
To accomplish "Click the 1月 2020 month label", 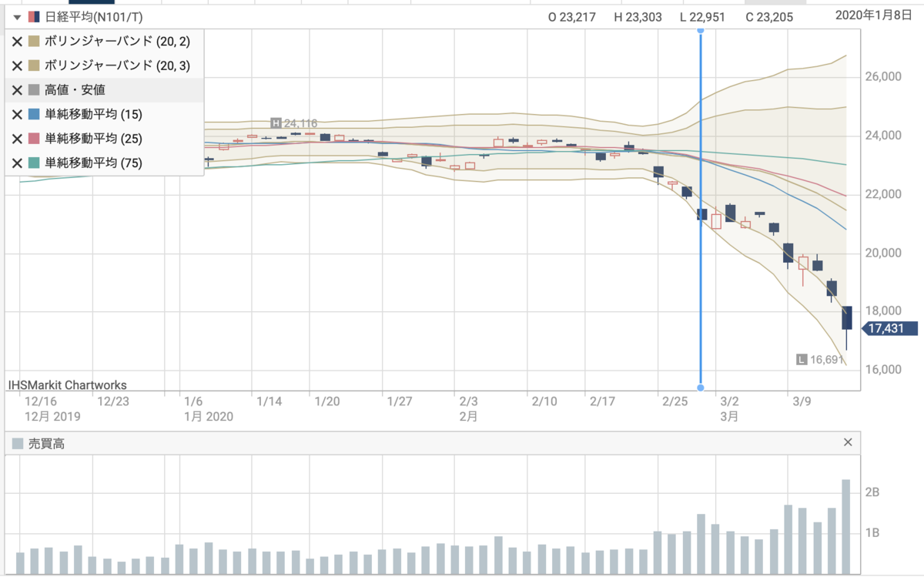I will pos(208,416).
